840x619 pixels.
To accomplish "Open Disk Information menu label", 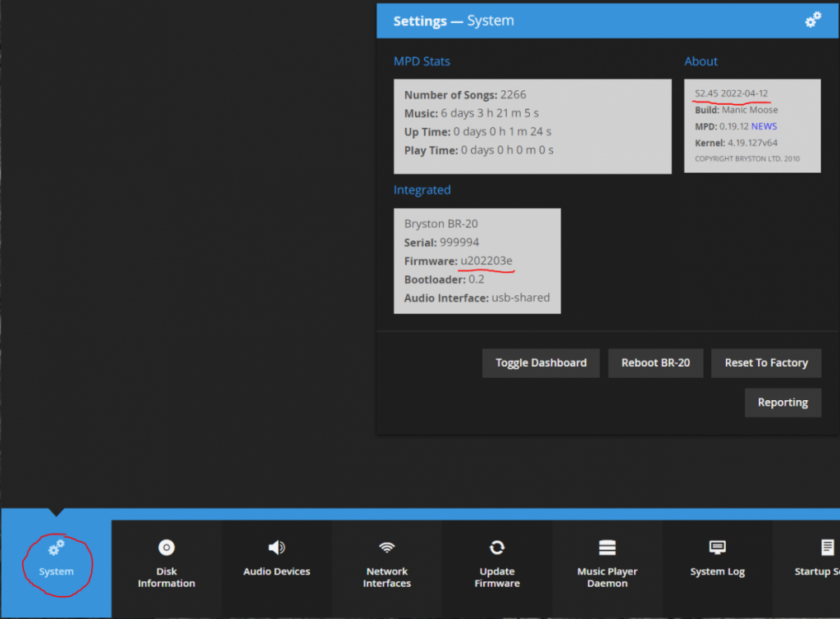I will 167,577.
